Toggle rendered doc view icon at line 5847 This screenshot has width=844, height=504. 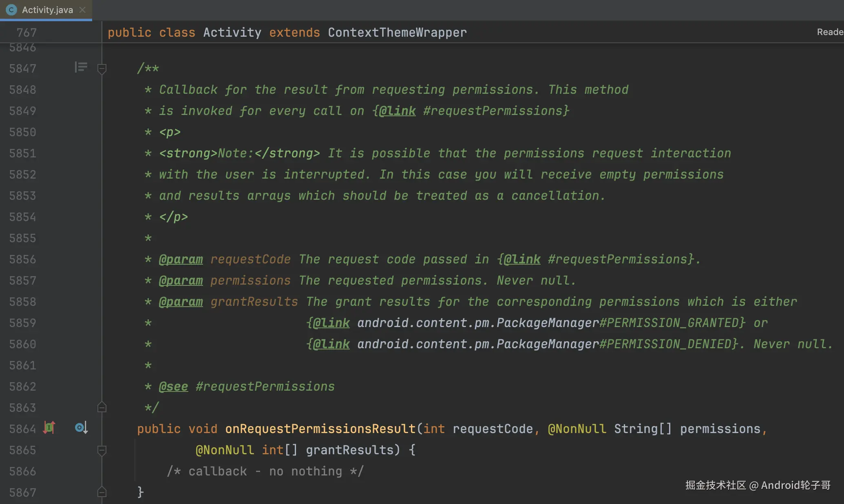pos(81,67)
